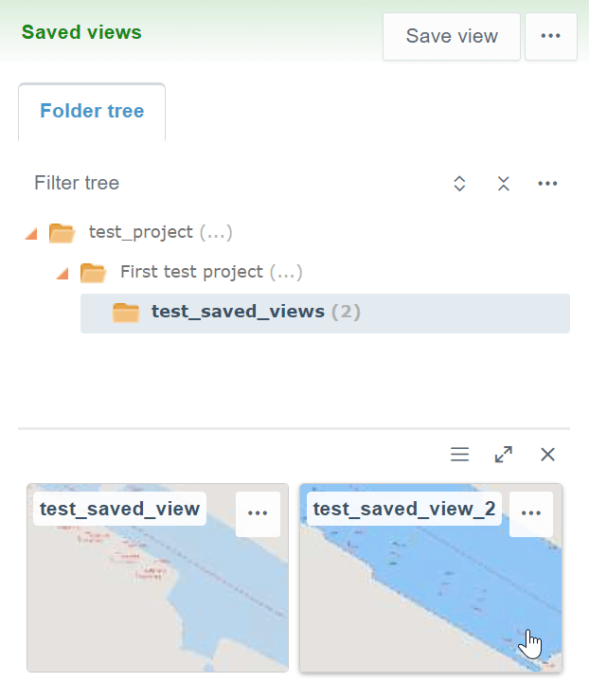Select the First test project folder
This screenshot has height=700, width=589.
tap(191, 272)
